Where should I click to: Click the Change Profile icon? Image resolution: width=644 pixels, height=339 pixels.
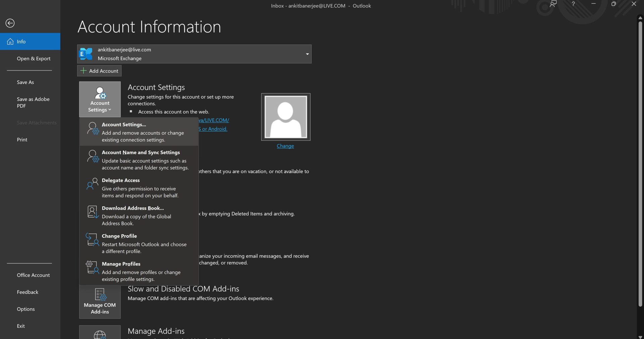tap(93, 240)
